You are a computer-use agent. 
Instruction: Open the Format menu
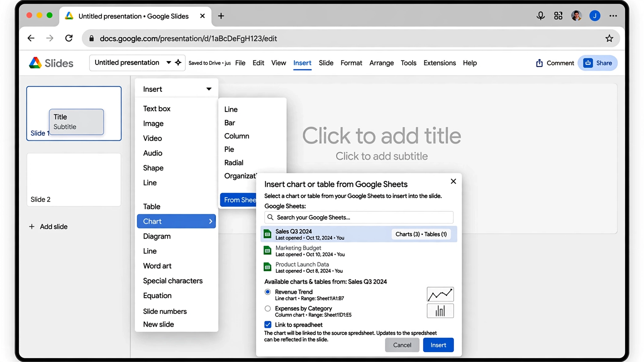pyautogui.click(x=351, y=63)
